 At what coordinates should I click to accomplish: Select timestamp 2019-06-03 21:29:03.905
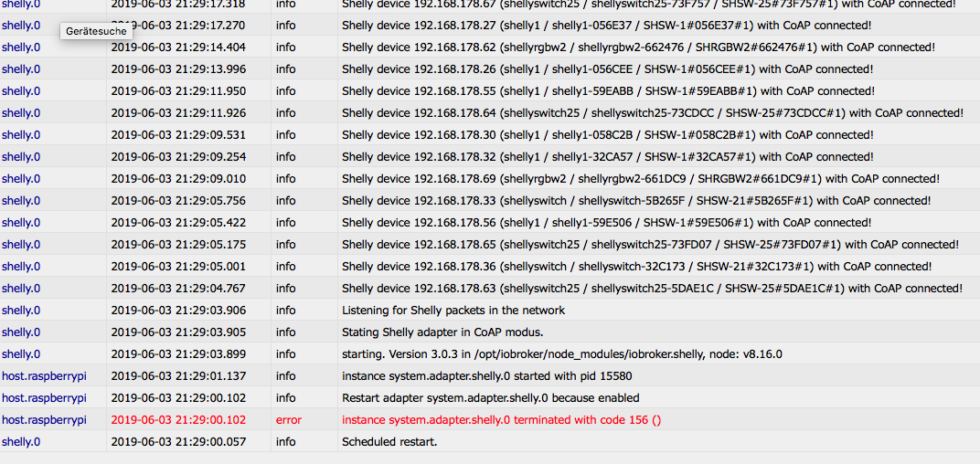(x=179, y=332)
